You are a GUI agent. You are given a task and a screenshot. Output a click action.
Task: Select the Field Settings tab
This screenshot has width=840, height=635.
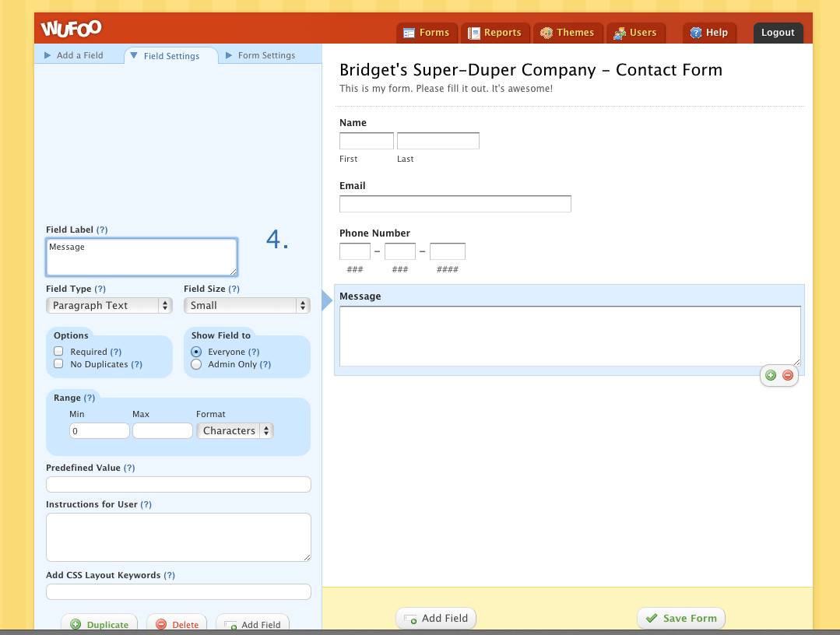[171, 56]
